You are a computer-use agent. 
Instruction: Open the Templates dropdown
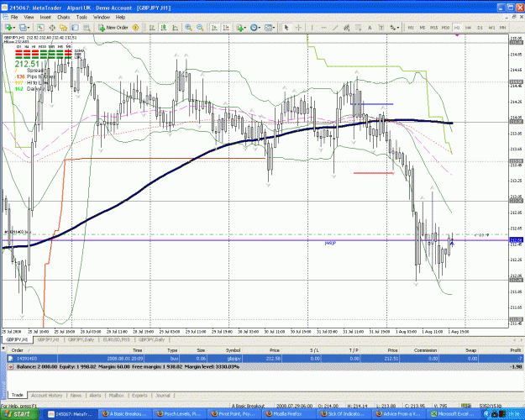pos(270,28)
